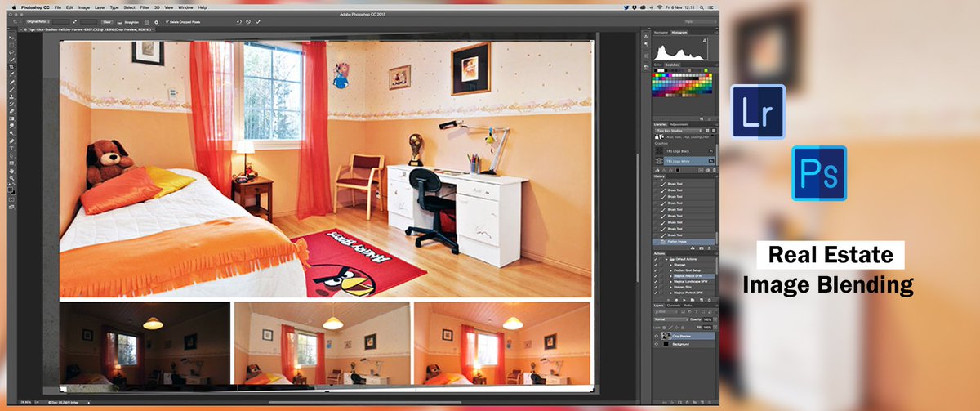Open the Window menu
The height and width of the screenshot is (411, 980).
point(185,7)
